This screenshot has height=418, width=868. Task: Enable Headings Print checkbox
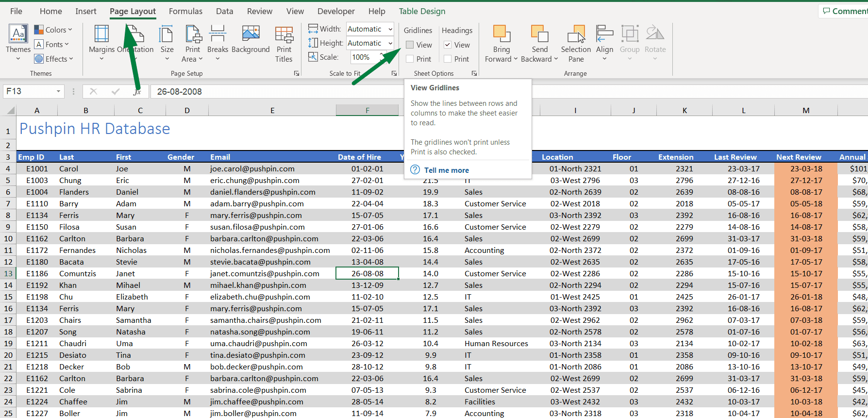click(x=448, y=59)
